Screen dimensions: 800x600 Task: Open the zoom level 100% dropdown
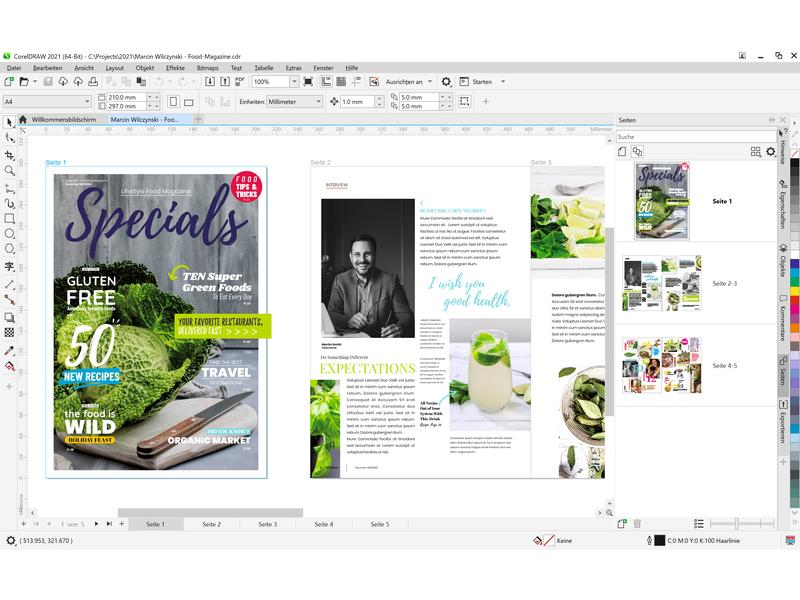point(294,82)
